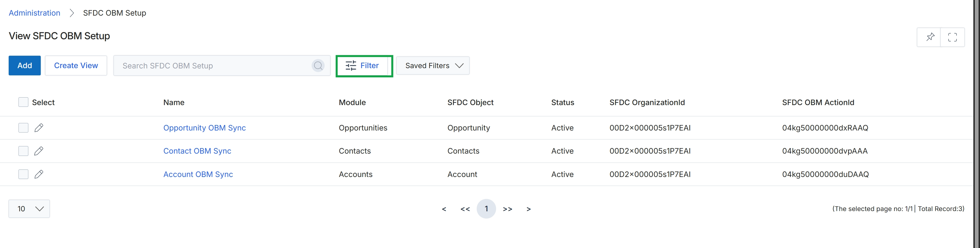Edit the Contact OBM Sync row pencil
Image resolution: width=980 pixels, height=248 pixels.
39,151
